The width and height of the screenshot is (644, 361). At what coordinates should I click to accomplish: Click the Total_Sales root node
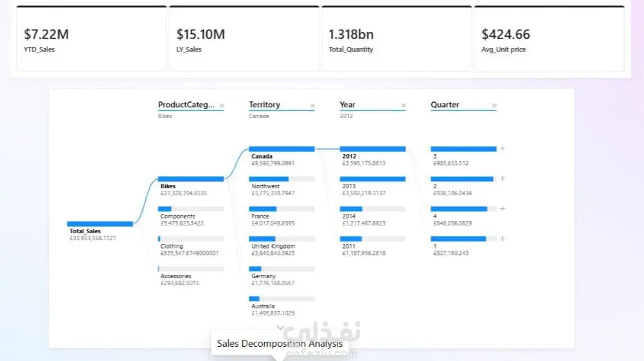pyautogui.click(x=100, y=231)
